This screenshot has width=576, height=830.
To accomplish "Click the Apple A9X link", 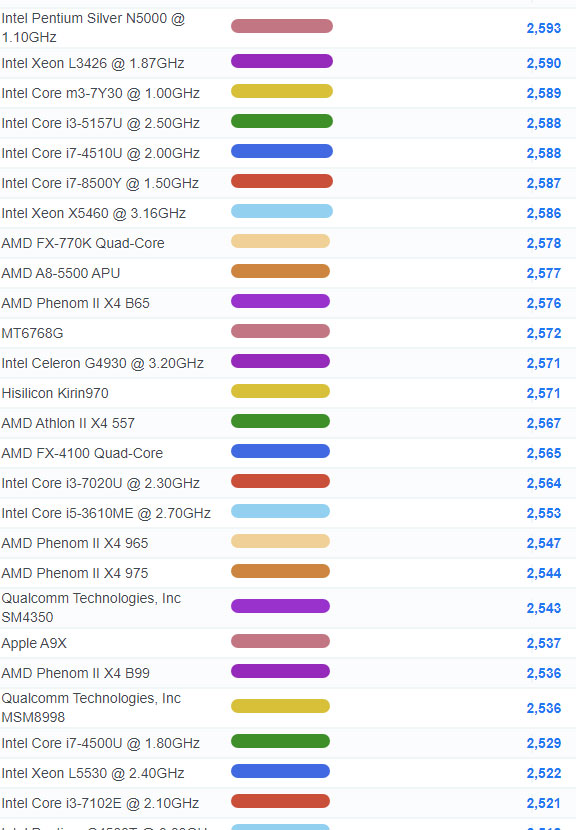I will pos(34,643).
